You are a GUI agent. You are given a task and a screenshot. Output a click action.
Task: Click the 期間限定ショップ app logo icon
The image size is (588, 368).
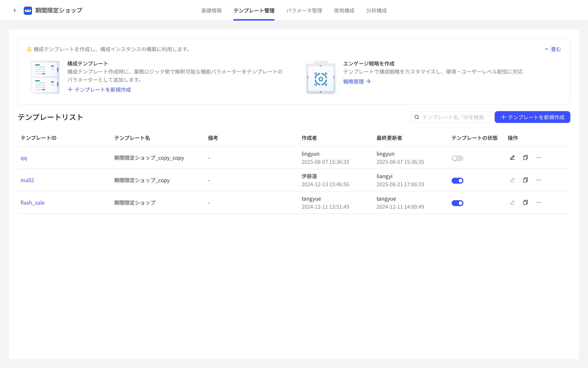pos(28,10)
